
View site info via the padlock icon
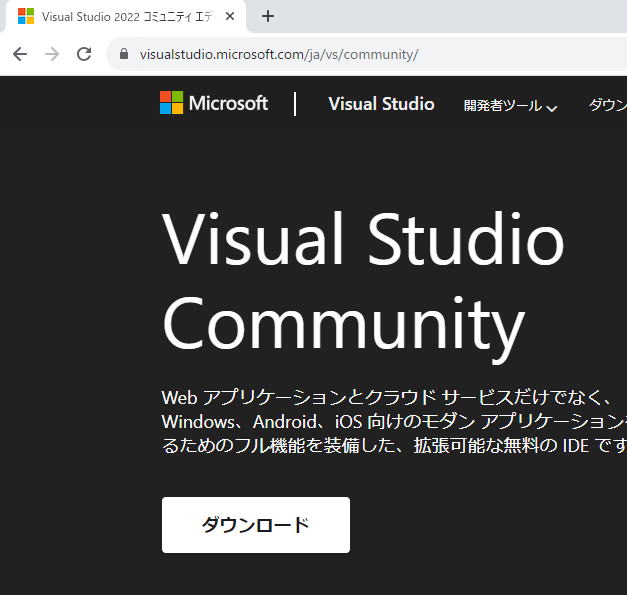[124, 54]
